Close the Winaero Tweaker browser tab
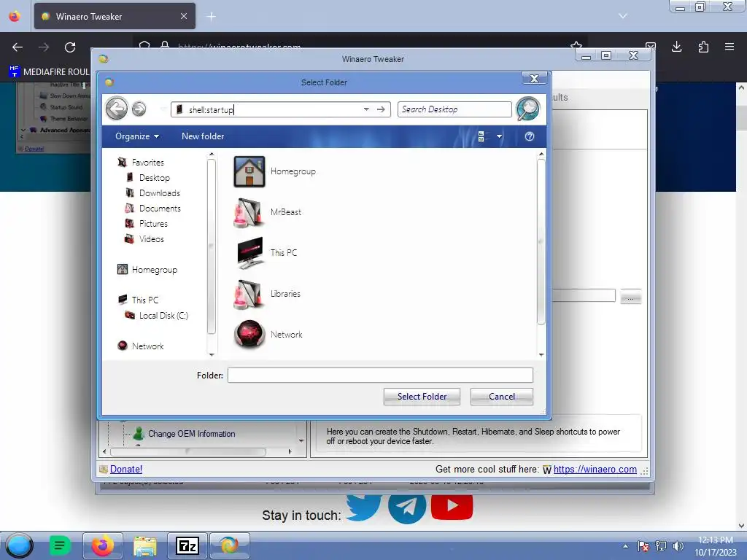This screenshot has height=560, width=747. (x=184, y=16)
